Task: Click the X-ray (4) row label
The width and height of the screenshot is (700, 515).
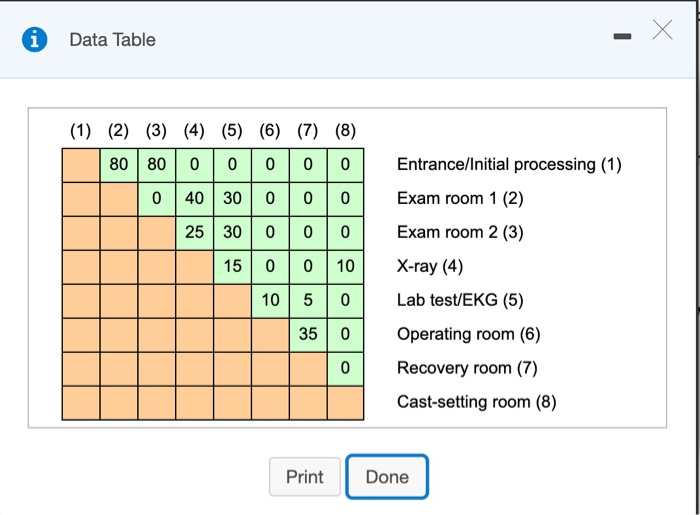Action: click(430, 267)
